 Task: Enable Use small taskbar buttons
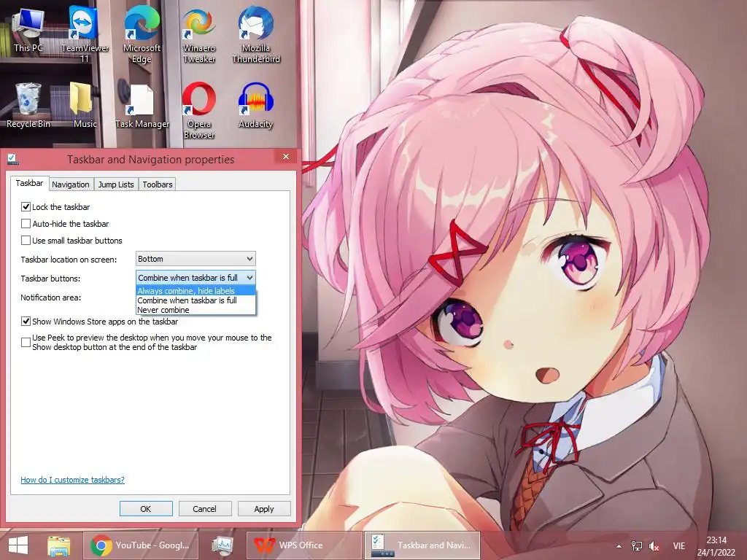pyautogui.click(x=26, y=240)
